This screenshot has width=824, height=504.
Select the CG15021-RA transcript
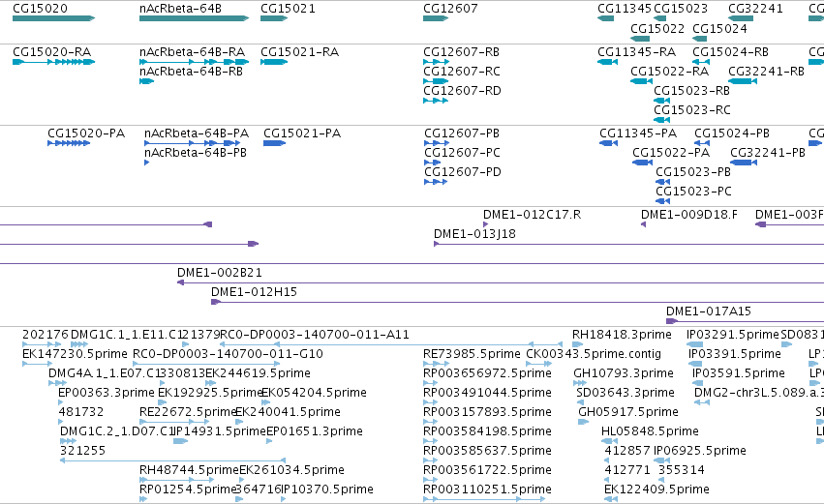click(x=274, y=62)
